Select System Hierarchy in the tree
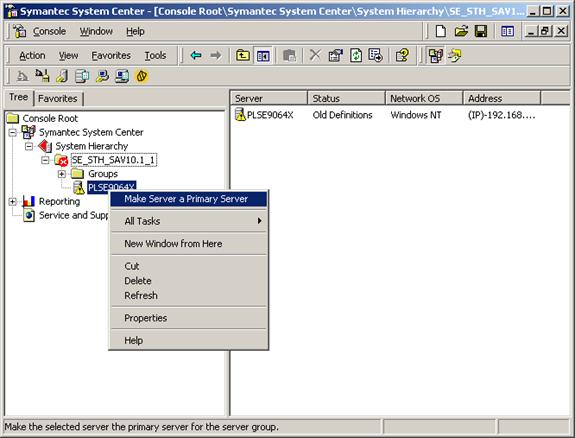575x438 pixels. (92, 146)
